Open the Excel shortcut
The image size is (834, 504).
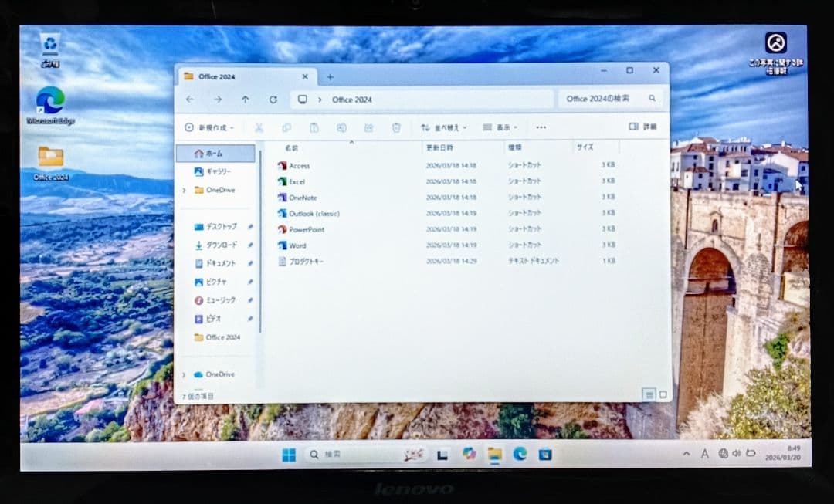point(300,181)
